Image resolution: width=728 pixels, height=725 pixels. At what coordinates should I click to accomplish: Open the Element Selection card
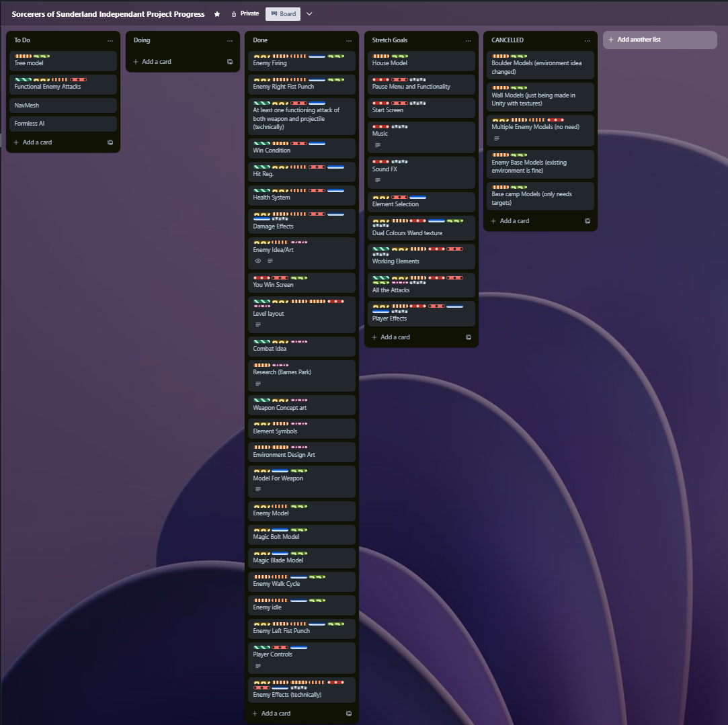pos(421,202)
